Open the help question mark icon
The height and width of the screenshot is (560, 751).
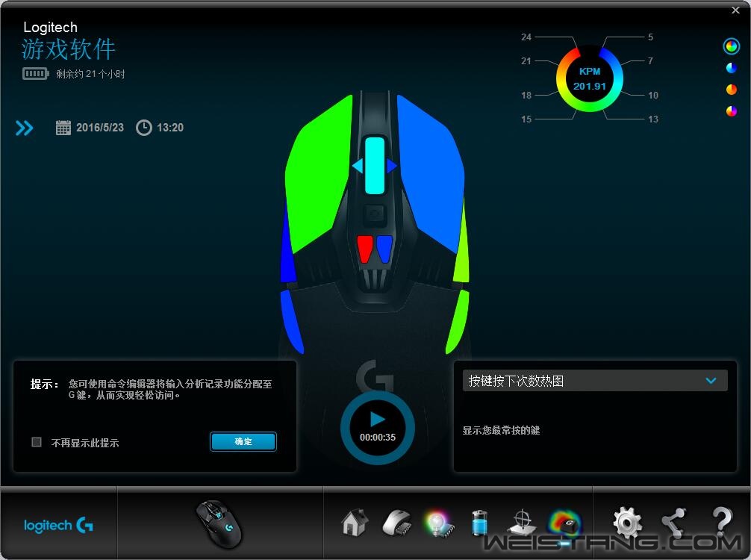(x=722, y=522)
